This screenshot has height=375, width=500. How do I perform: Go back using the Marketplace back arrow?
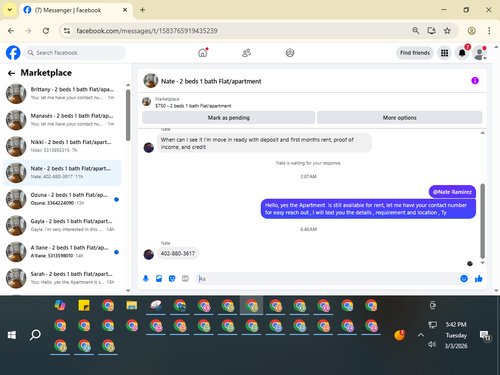(x=11, y=73)
